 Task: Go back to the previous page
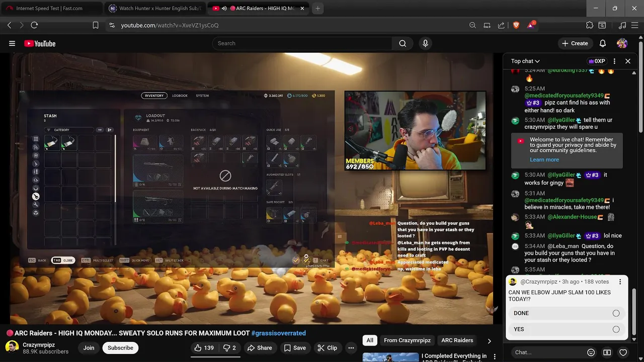coord(9,25)
